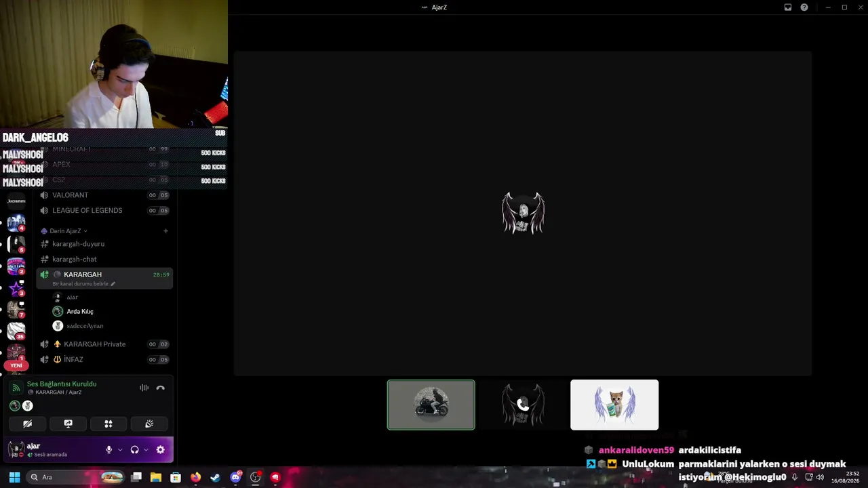868x488 pixels.
Task: Click "Bir kanal durumu belirle" status text
Action: pyautogui.click(x=80, y=284)
